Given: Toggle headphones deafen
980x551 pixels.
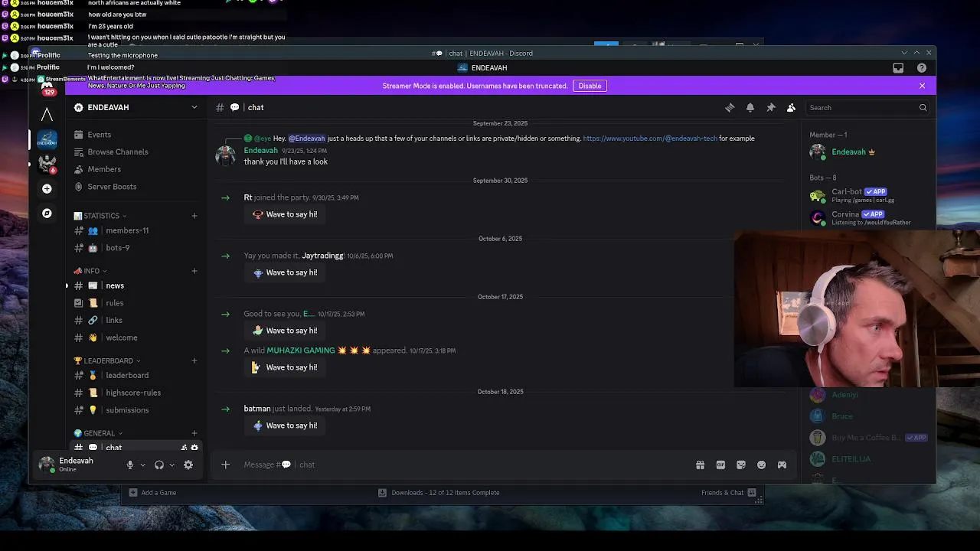Looking at the screenshot, I should point(159,465).
